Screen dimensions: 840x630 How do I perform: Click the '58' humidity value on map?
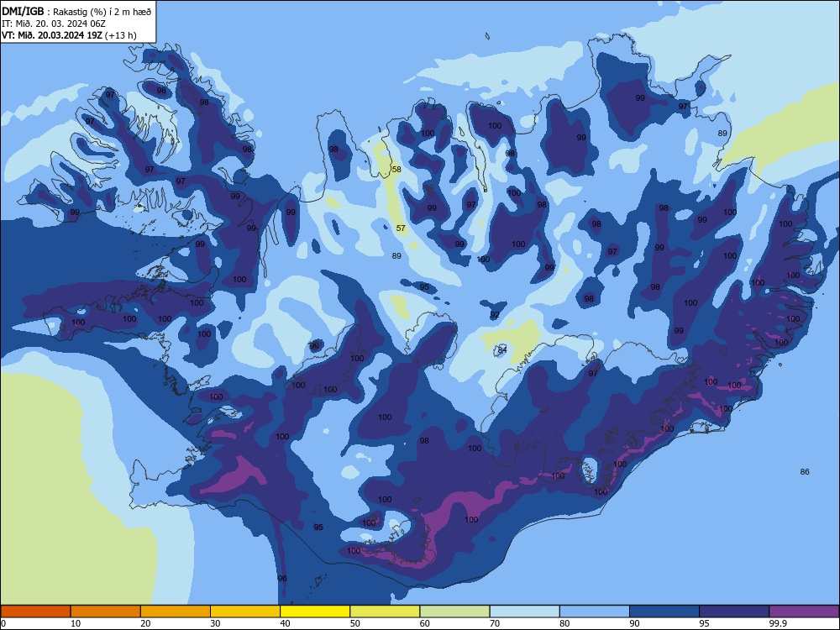point(396,170)
